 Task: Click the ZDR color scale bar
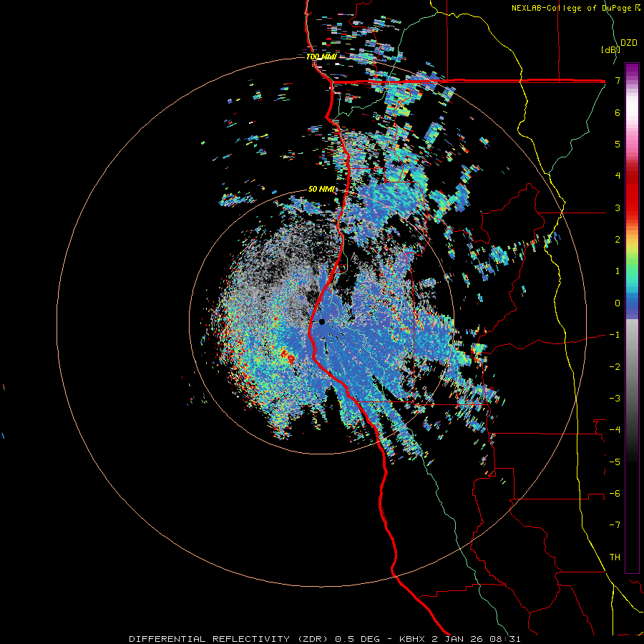(x=632, y=318)
